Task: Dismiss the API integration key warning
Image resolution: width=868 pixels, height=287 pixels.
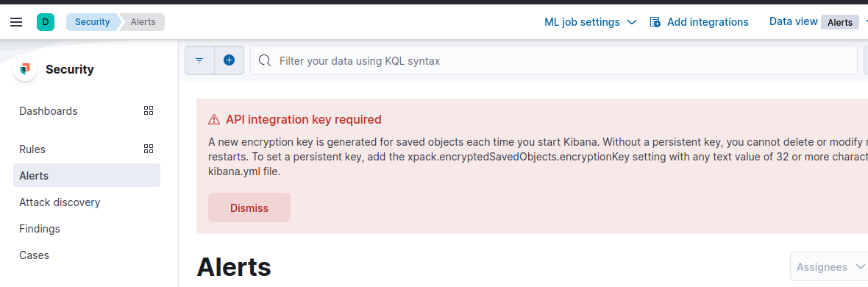Action: pos(249,208)
